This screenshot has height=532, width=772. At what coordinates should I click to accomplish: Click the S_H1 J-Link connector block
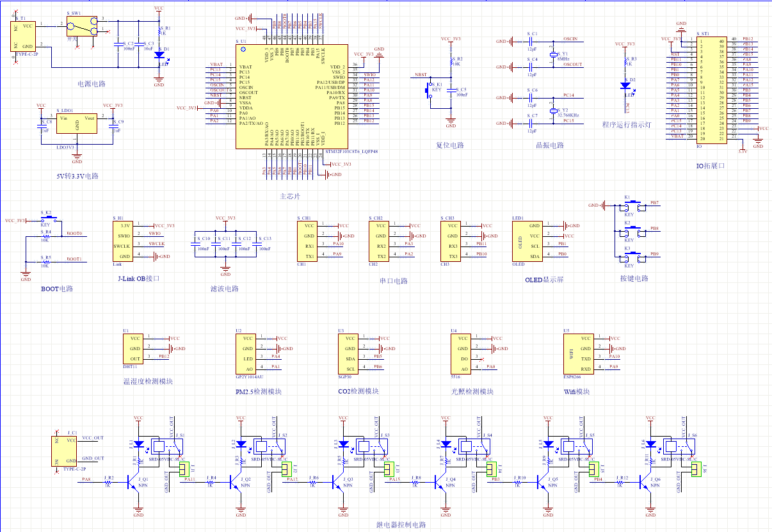(x=122, y=241)
